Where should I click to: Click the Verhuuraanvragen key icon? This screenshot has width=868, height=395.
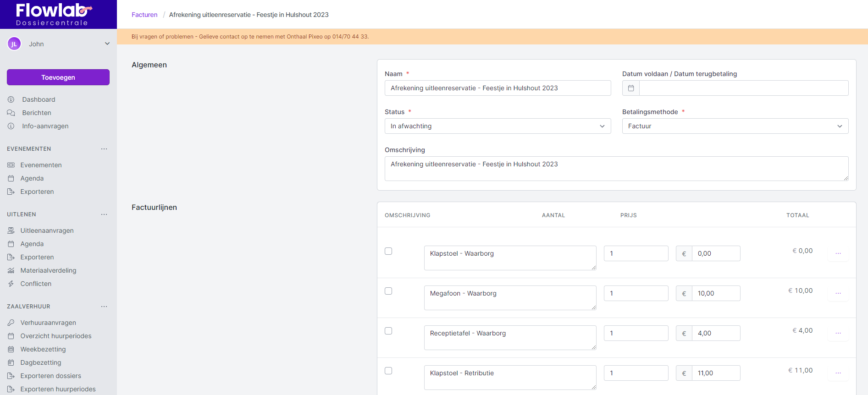11,323
